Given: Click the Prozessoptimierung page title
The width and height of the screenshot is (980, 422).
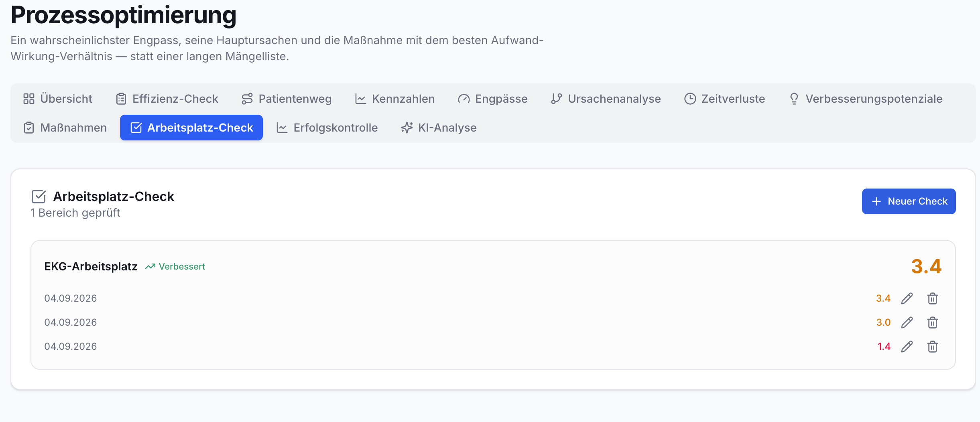Looking at the screenshot, I should (124, 15).
